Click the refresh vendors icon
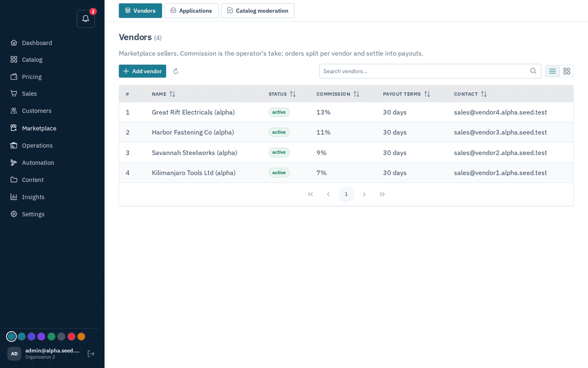The width and height of the screenshot is (588, 368). (176, 71)
